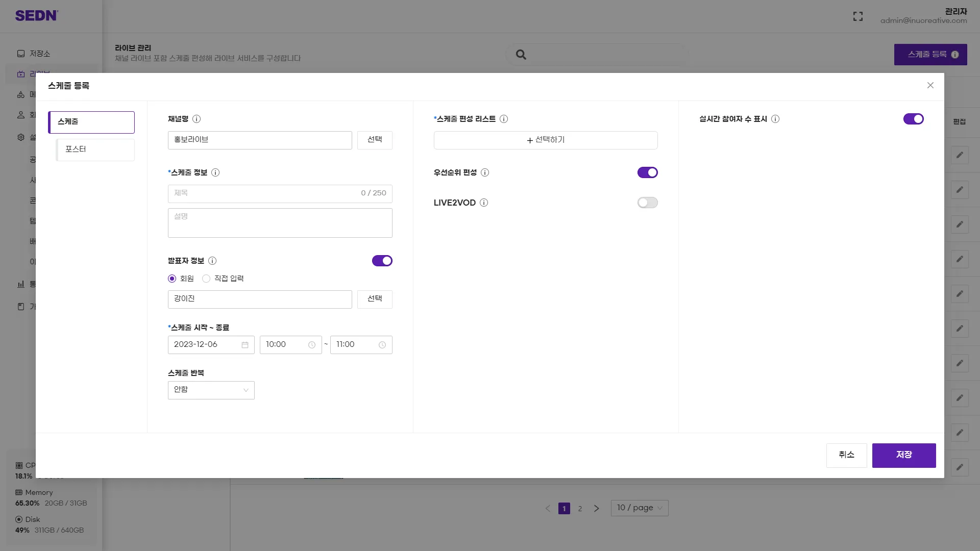
Task: Click the 취소 button
Action: click(846, 455)
